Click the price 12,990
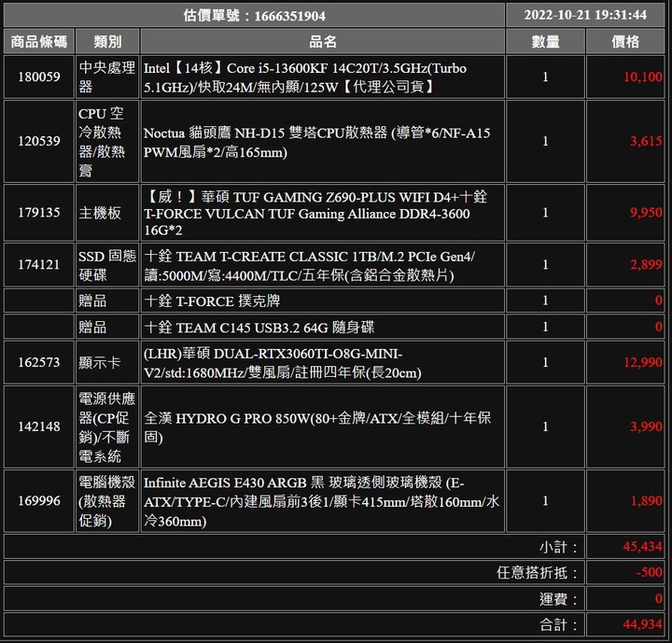 [642, 362]
